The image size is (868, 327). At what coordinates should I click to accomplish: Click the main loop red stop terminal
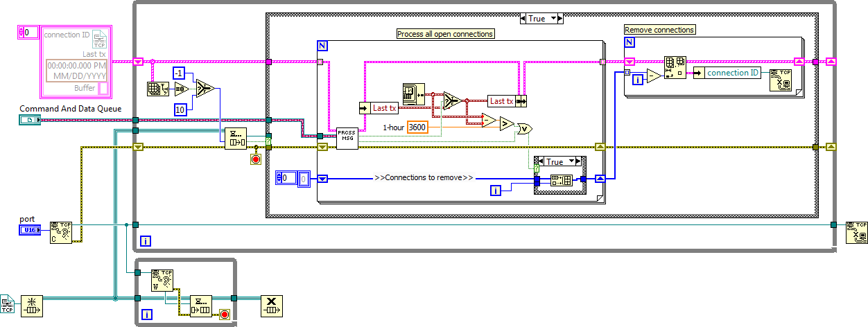coord(256,158)
